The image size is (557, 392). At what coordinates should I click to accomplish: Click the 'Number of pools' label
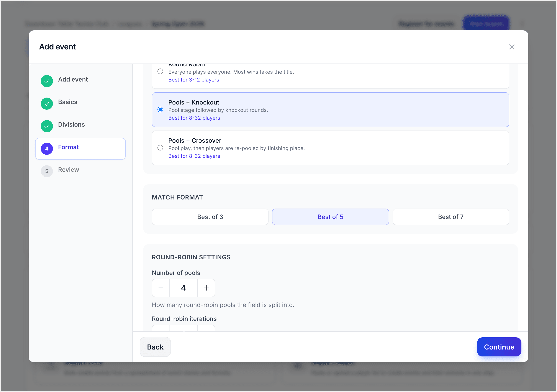(176, 273)
